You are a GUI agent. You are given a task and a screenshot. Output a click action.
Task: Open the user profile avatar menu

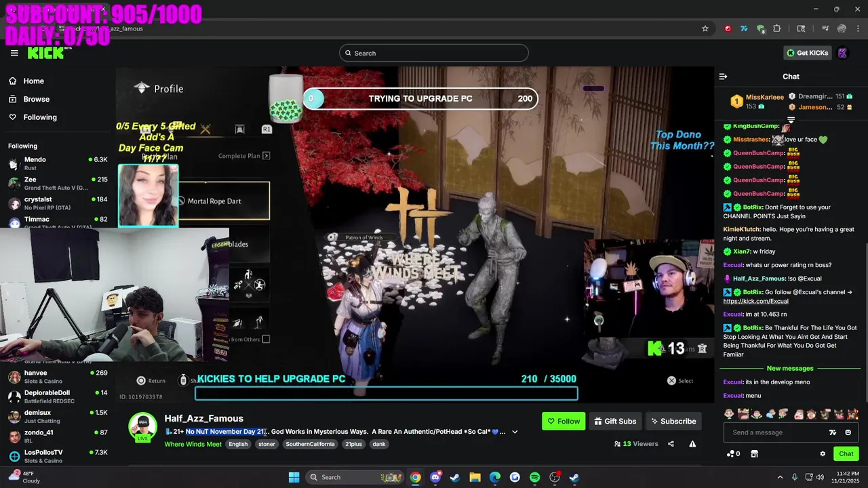tap(842, 53)
